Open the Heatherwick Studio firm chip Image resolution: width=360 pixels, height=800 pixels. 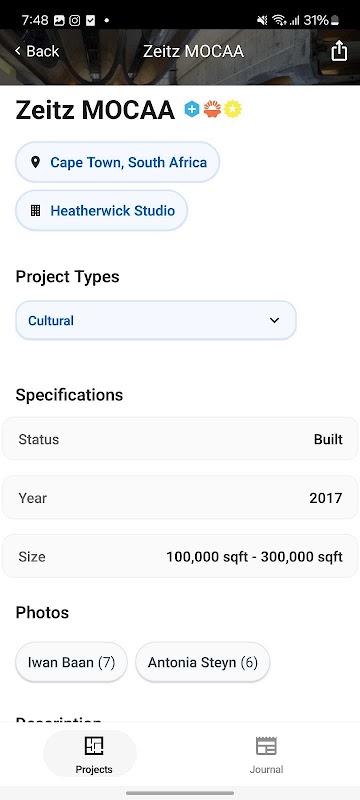point(102,211)
